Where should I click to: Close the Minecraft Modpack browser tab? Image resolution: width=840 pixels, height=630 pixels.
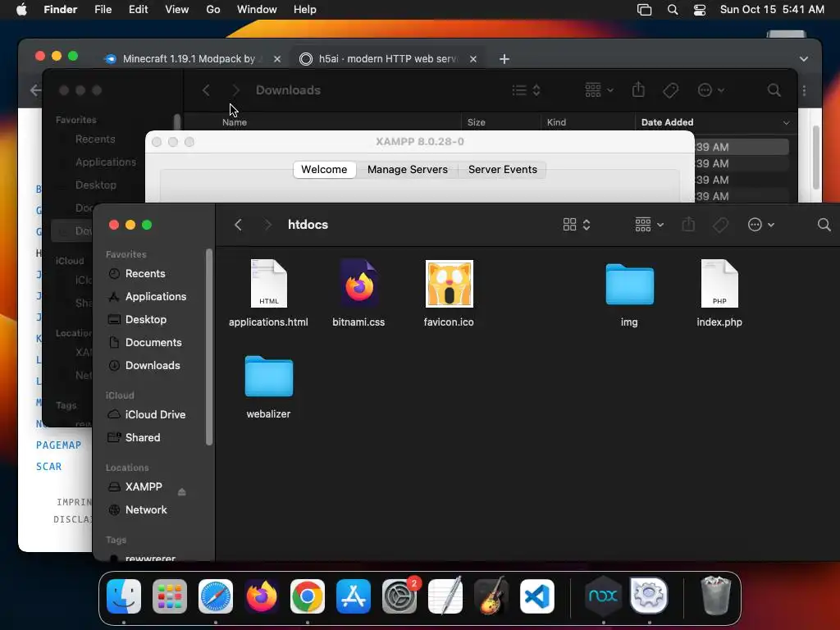pyautogui.click(x=277, y=59)
